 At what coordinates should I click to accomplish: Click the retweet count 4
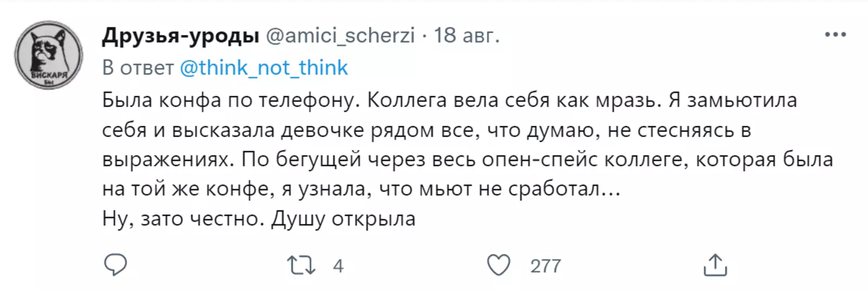click(338, 266)
